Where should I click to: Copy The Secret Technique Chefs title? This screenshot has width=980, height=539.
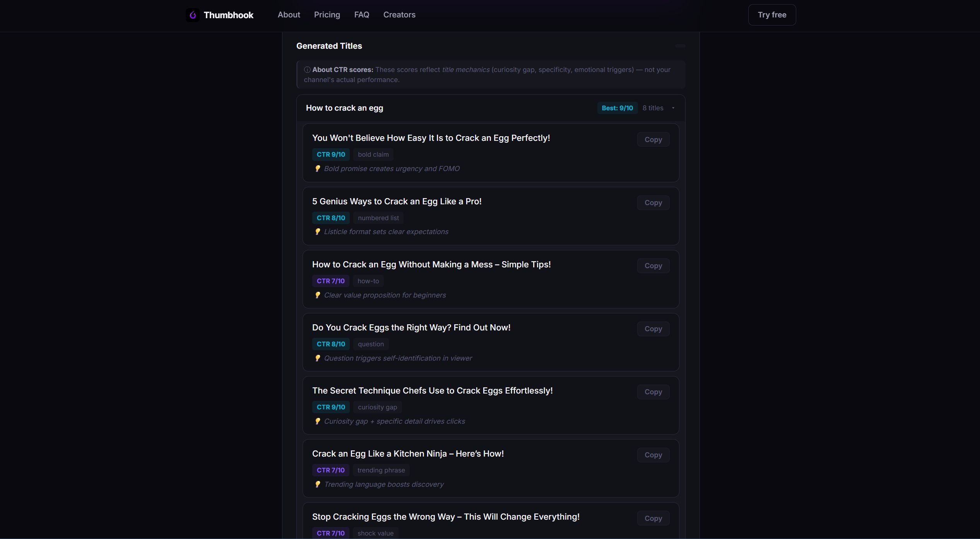653,392
